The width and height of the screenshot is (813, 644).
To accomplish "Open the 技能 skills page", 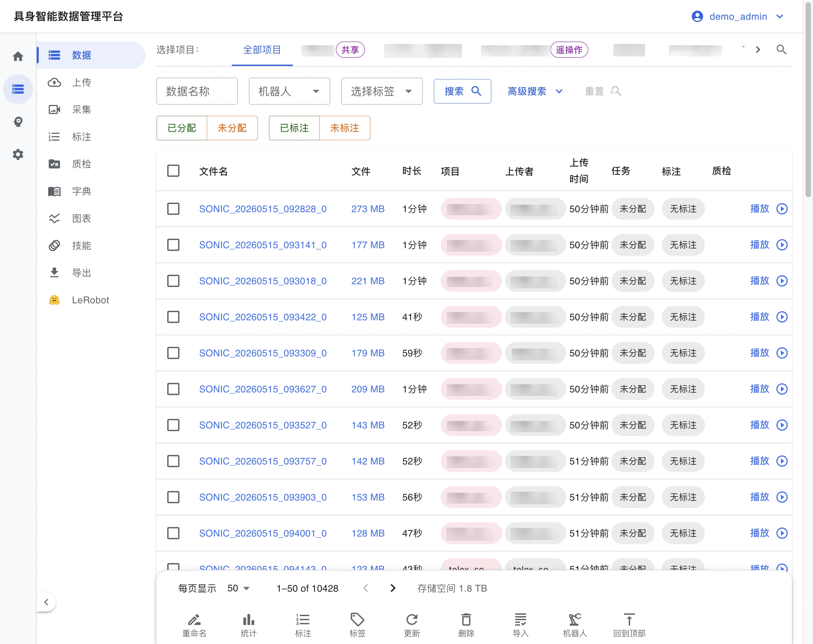I will pyautogui.click(x=90, y=245).
